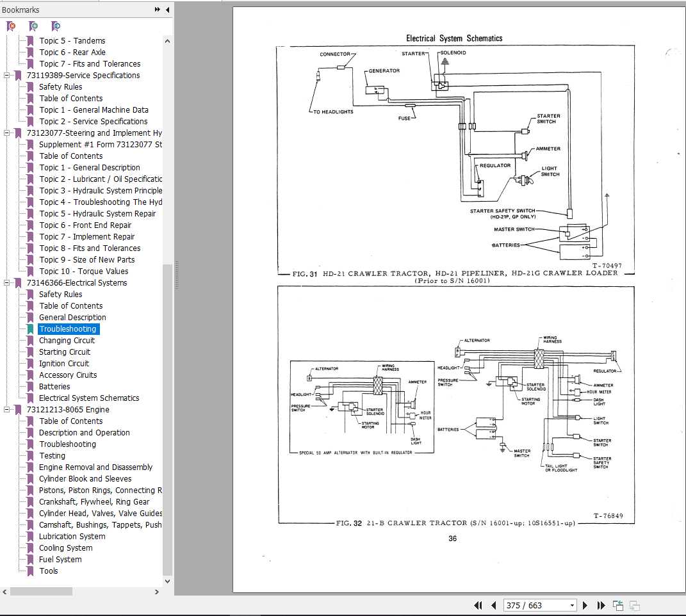The height and width of the screenshot is (616, 686).
Task: Advance to the next page
Action: (x=585, y=605)
